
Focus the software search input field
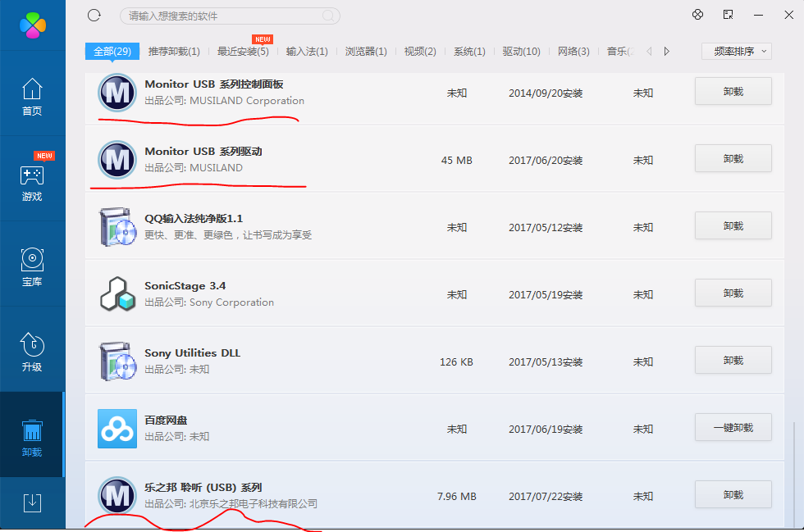tap(230, 16)
